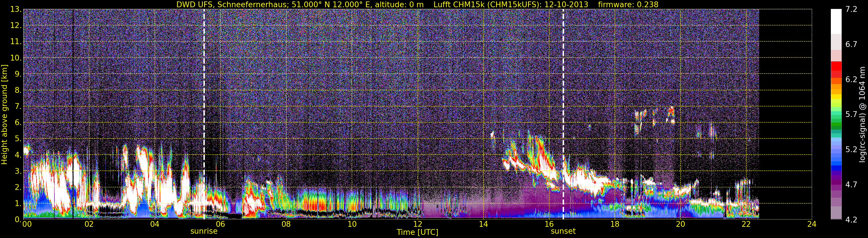Click the colorbar tick value 7.2
The height and width of the screenshot is (238, 868).
tap(851, 10)
